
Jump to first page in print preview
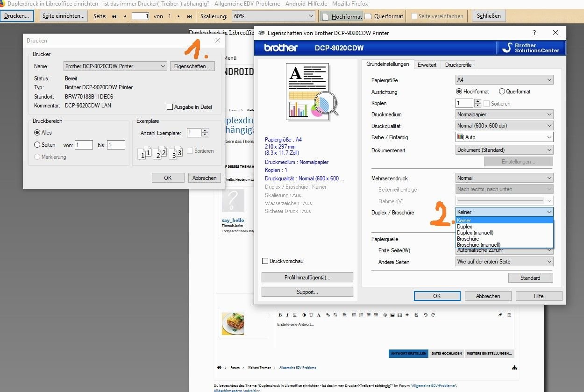coord(114,16)
